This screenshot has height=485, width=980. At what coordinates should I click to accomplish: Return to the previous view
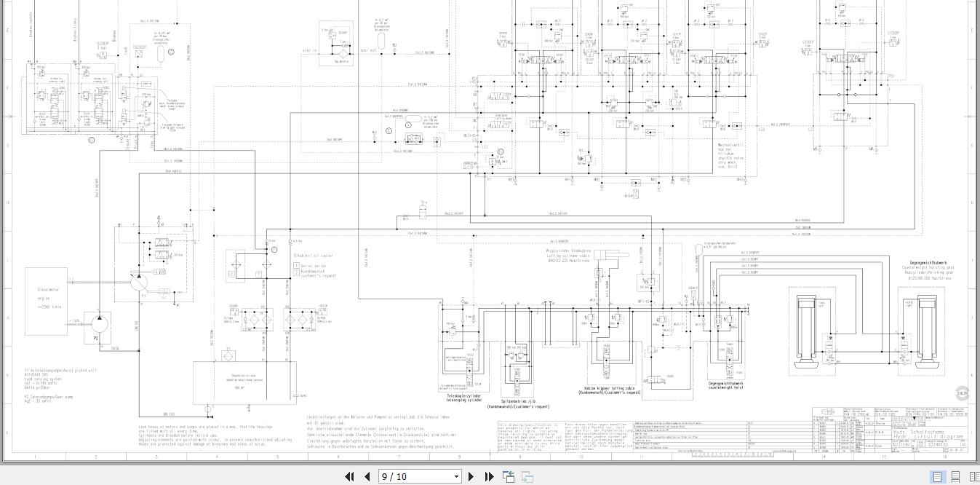pyautogui.click(x=507, y=476)
